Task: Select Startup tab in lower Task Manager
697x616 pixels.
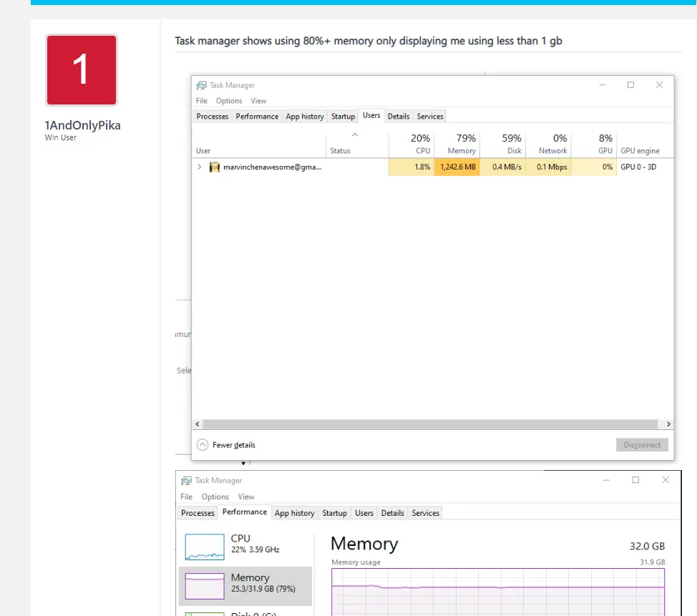Action: 334,513
